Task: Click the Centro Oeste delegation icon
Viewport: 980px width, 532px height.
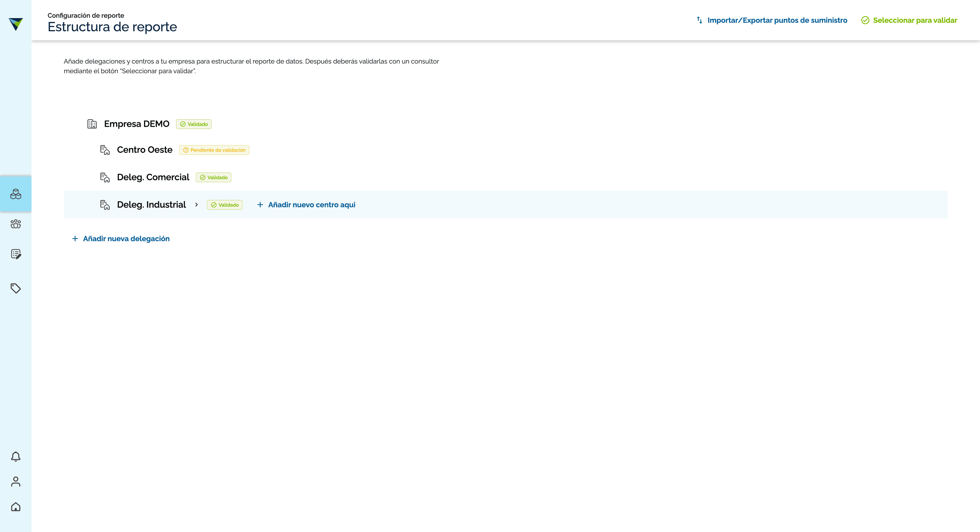Action: tap(105, 150)
